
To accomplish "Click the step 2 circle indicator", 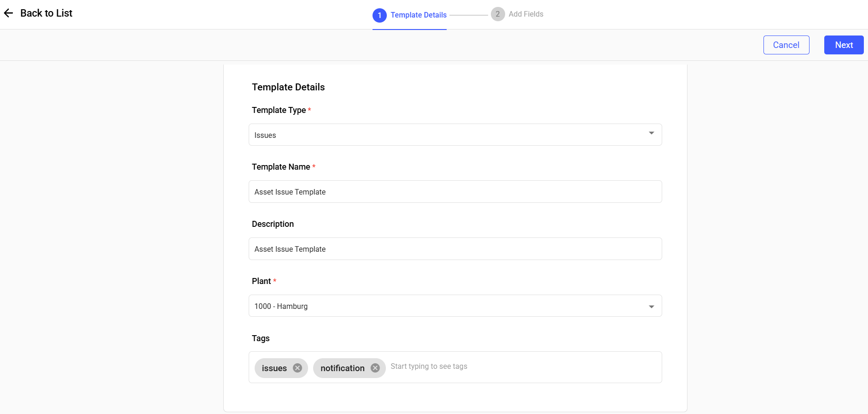I will tap(497, 14).
